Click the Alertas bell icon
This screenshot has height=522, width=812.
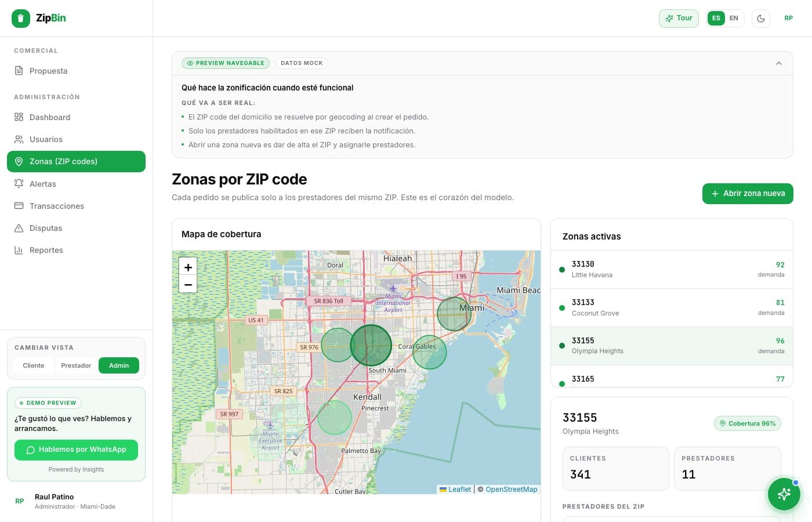pos(19,184)
